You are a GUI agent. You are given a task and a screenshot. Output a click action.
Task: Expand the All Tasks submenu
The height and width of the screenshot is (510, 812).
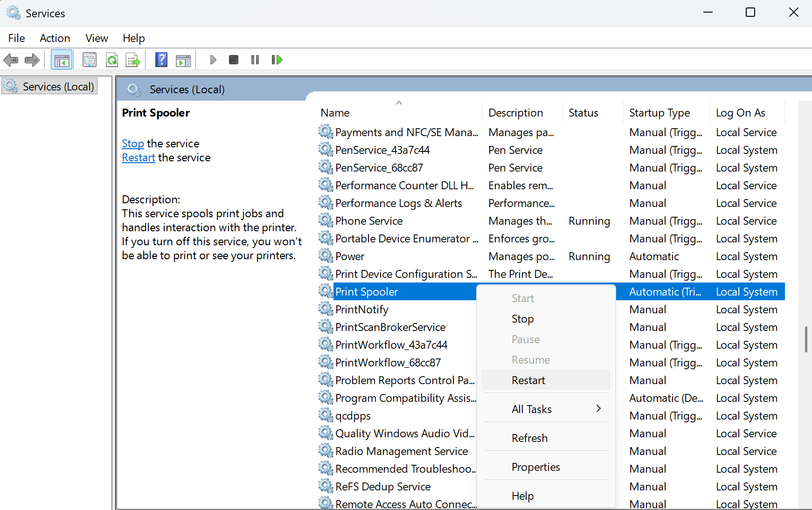click(x=546, y=409)
